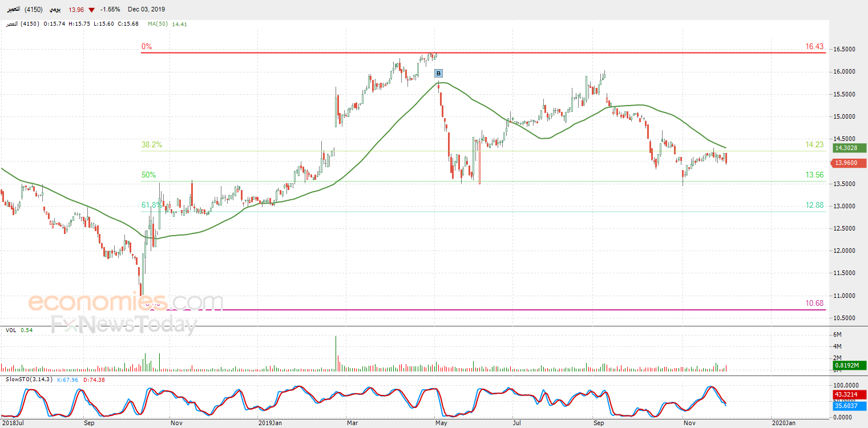Click the 0% Fibonacci level label
This screenshot has width=868, height=428.
[x=147, y=46]
